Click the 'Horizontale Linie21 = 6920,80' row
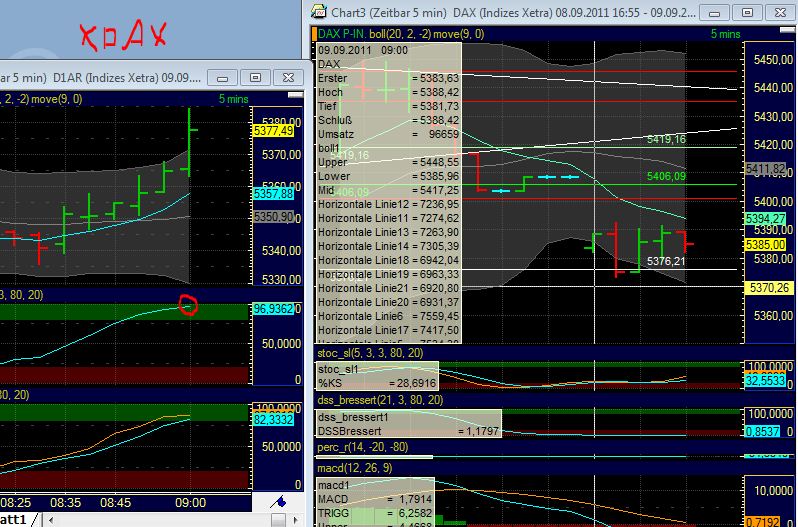 388,288
